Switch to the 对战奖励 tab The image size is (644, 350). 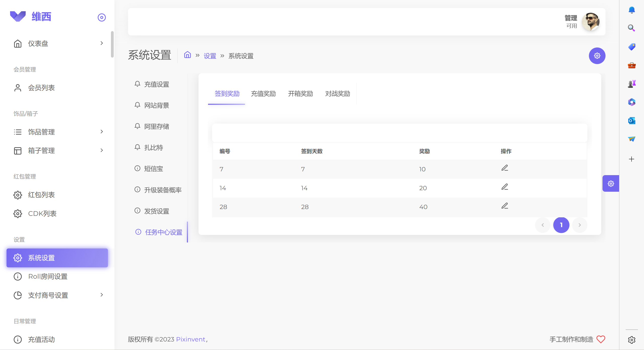tap(337, 94)
